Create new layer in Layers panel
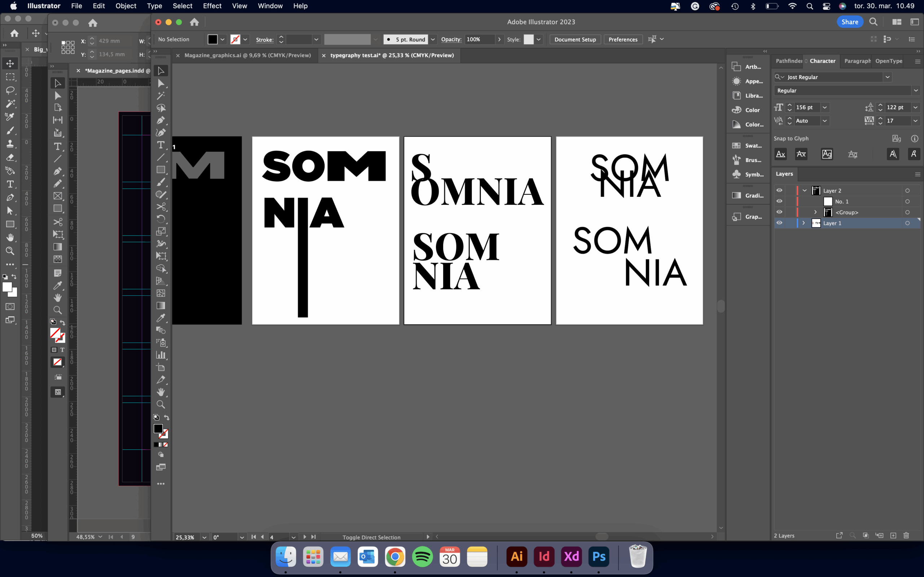Image resolution: width=924 pixels, height=577 pixels. click(893, 536)
